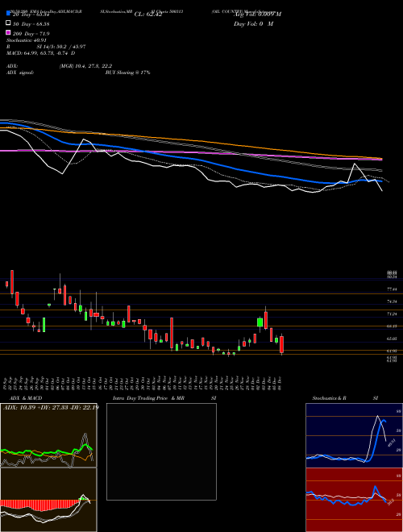Viewport: 403px width, 532px height.
Task: Open the red-background RSI chart
Action: coord(354,500)
